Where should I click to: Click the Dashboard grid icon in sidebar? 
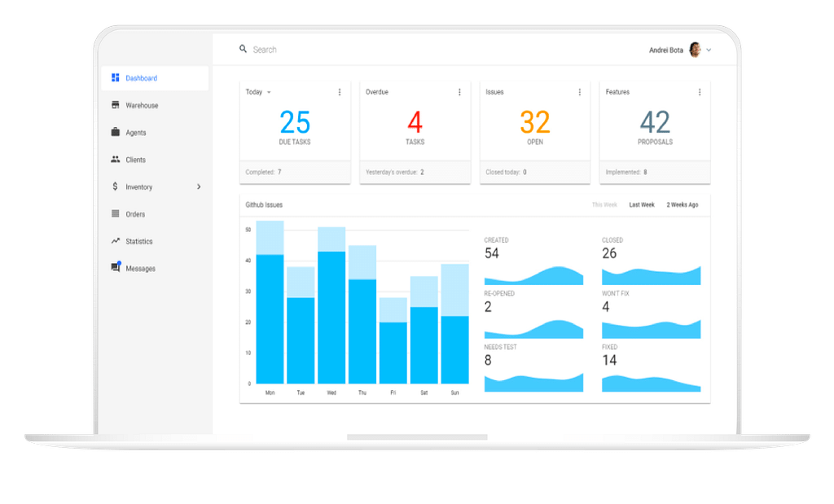116,78
